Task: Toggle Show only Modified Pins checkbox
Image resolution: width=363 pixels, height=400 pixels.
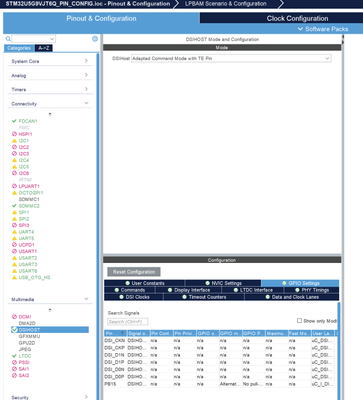Action: point(299,321)
